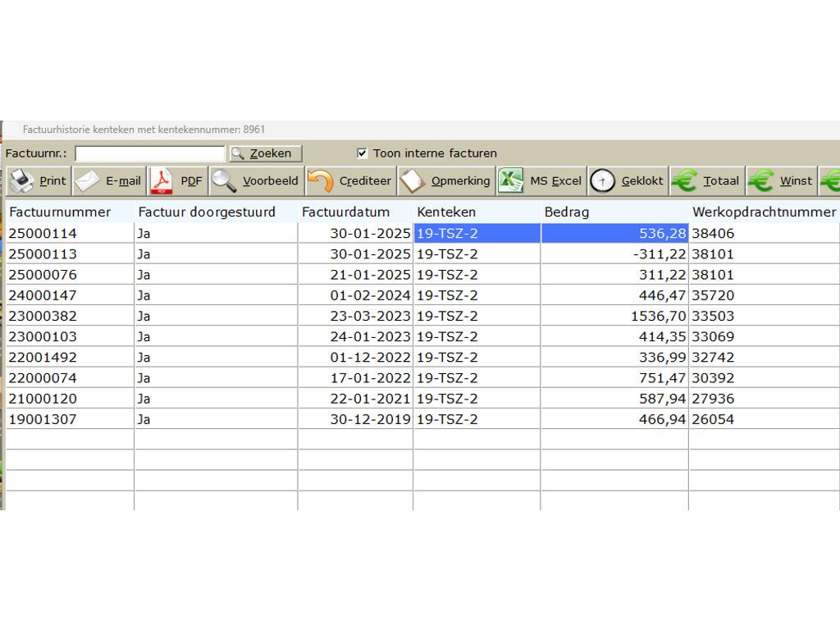Screen dimensions: 840x630
Task: Click Werkopdrachtnummer column header
Action: [x=763, y=212]
